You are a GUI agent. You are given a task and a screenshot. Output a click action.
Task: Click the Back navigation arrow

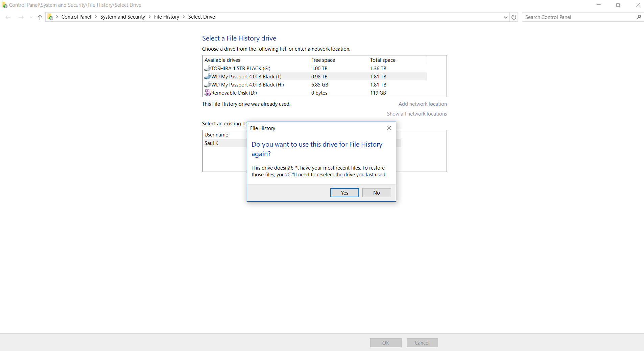[x=8, y=17]
